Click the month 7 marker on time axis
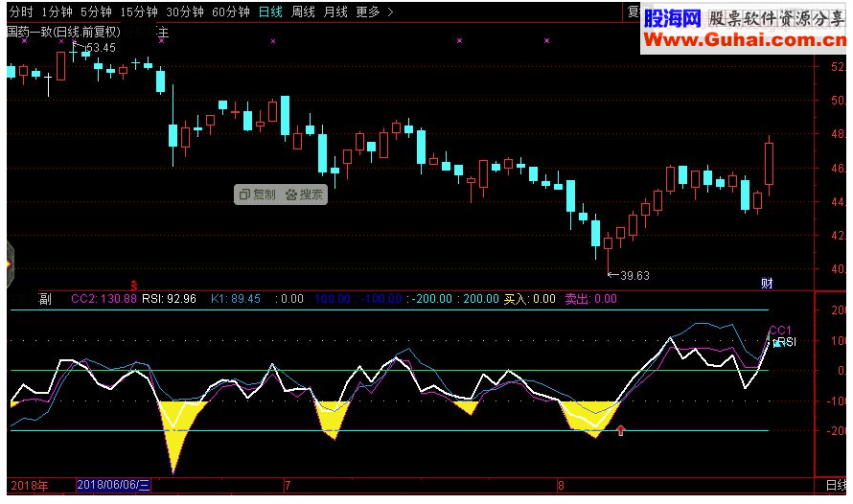This screenshot has height=504, width=853. (x=288, y=486)
